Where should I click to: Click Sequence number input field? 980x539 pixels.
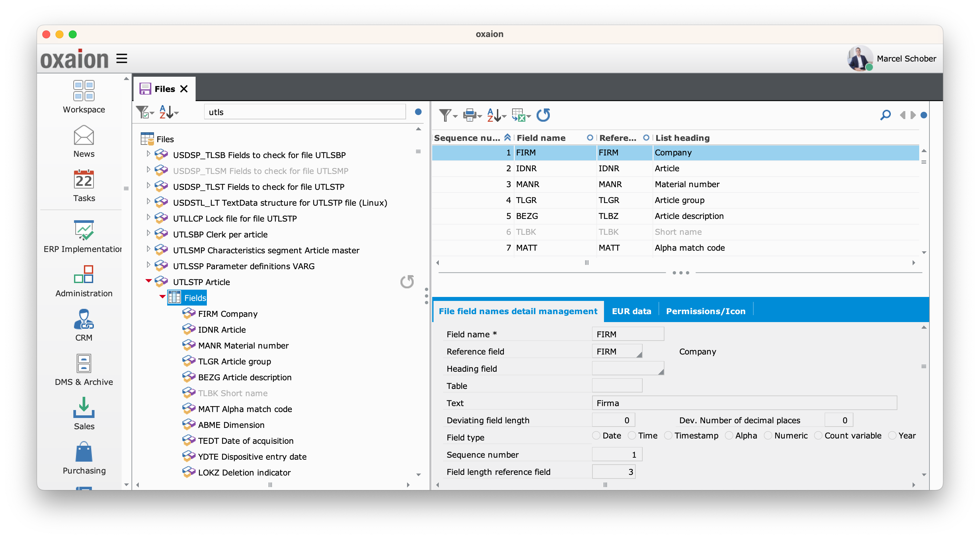click(x=617, y=454)
